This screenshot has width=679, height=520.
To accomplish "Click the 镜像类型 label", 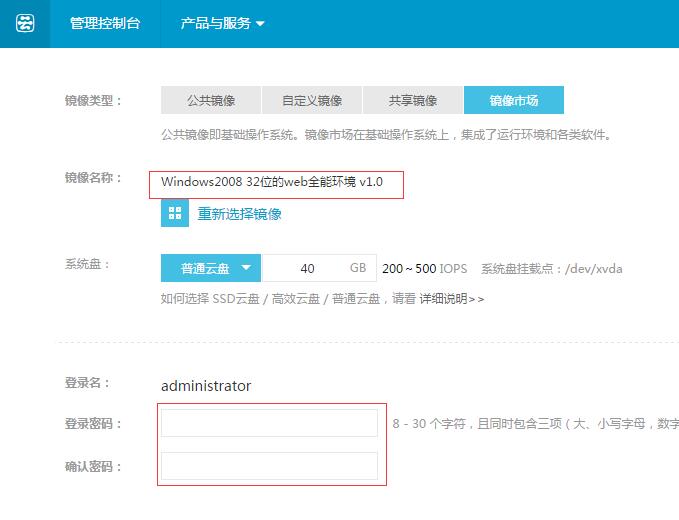I will [93, 100].
